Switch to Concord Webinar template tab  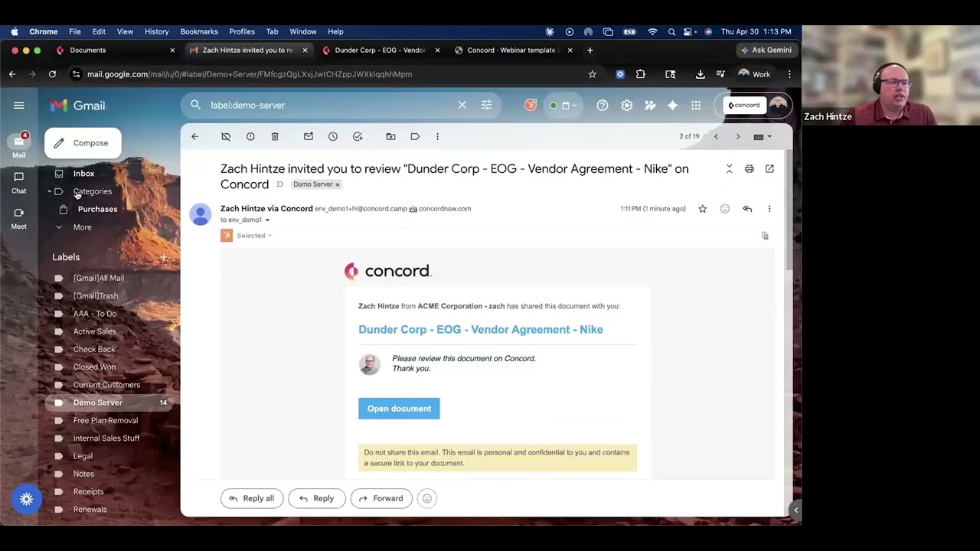pyautogui.click(x=513, y=51)
